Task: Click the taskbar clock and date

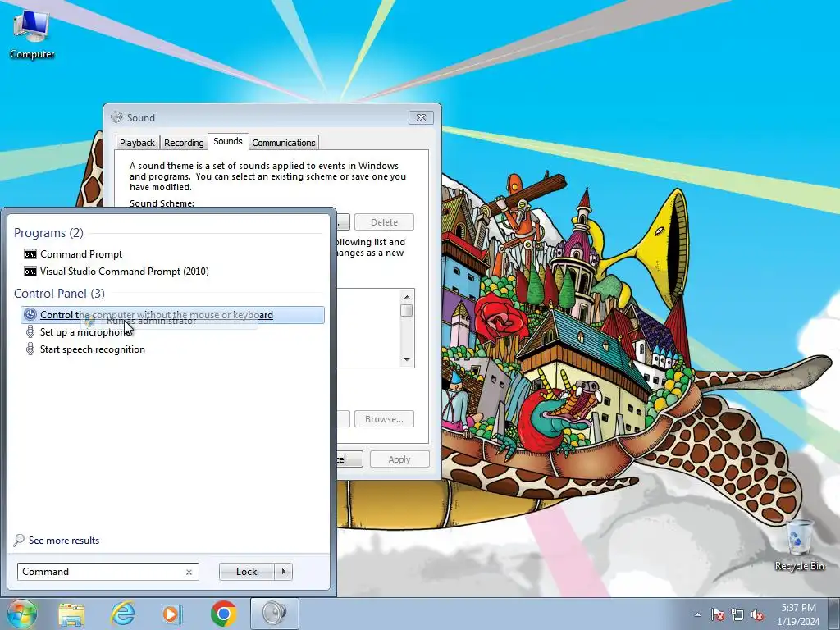Action: pos(798,614)
